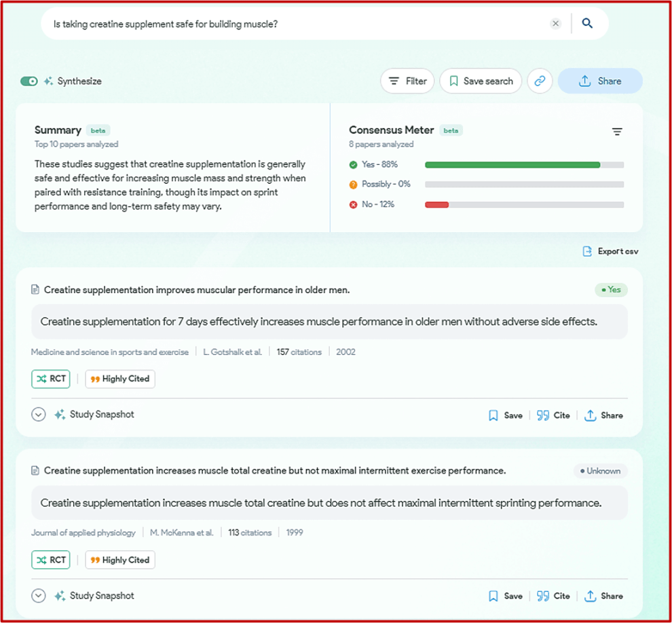Click the beta tag beside Summary

98,130
